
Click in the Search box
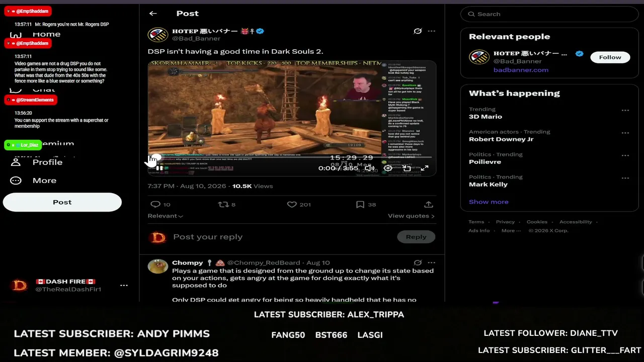point(549,14)
